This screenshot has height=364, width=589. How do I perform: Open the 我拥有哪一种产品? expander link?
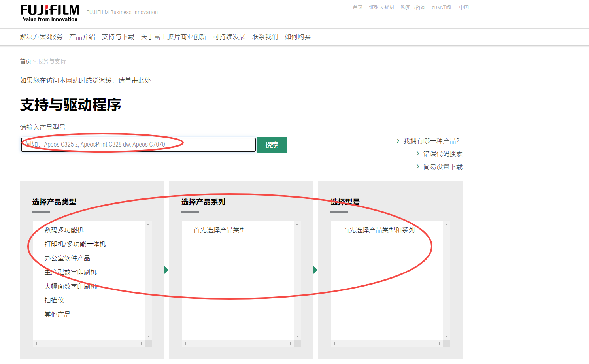click(431, 141)
